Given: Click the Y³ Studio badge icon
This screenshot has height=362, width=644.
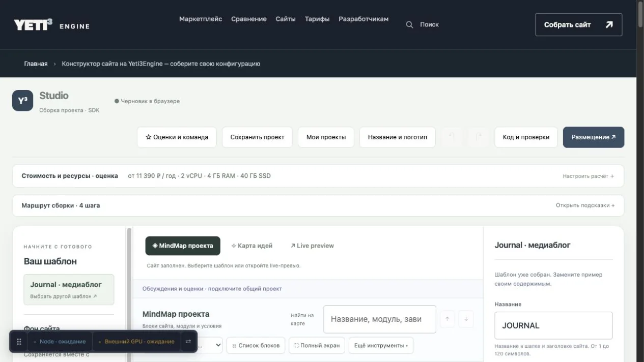Looking at the screenshot, I should point(22,101).
